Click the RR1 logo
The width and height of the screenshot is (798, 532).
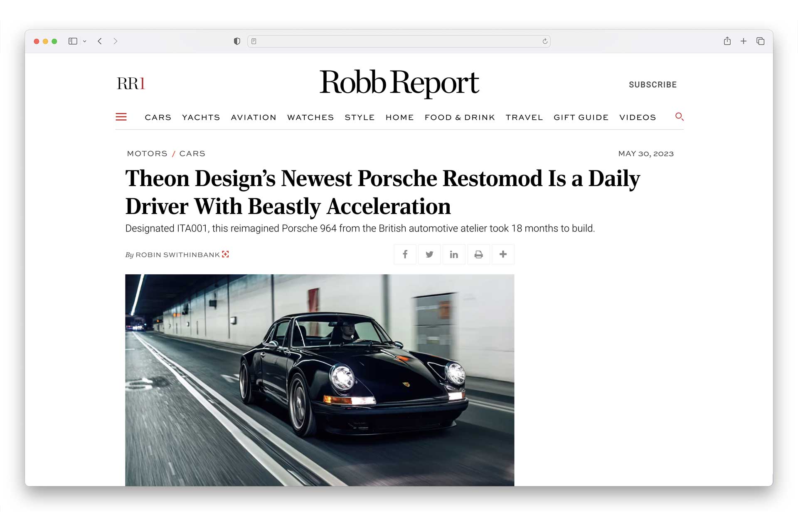(x=131, y=84)
